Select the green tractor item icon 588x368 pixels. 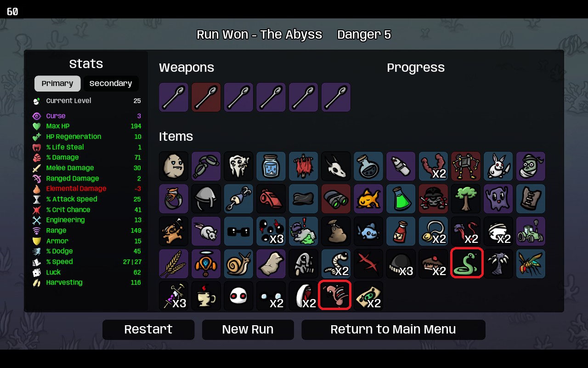point(531,231)
